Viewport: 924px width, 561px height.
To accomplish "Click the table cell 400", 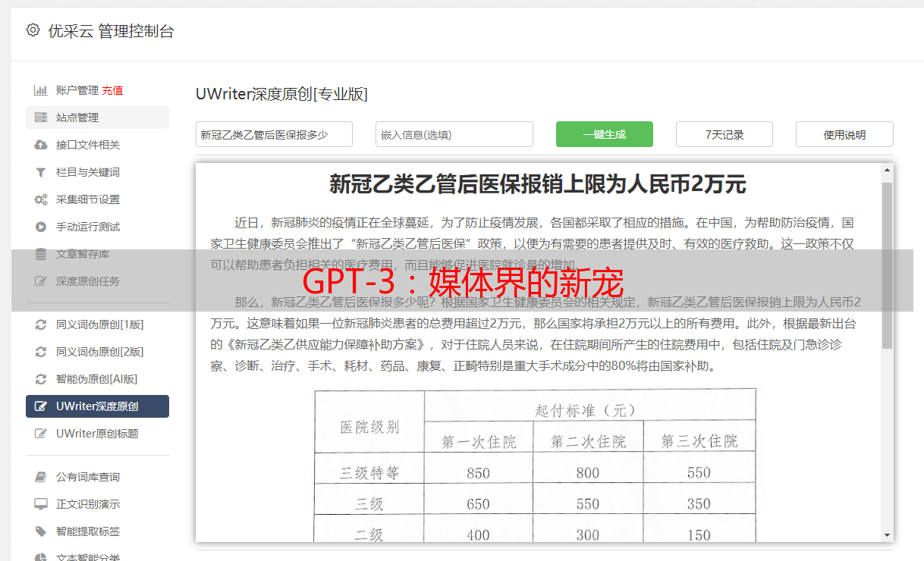I will point(479,535).
